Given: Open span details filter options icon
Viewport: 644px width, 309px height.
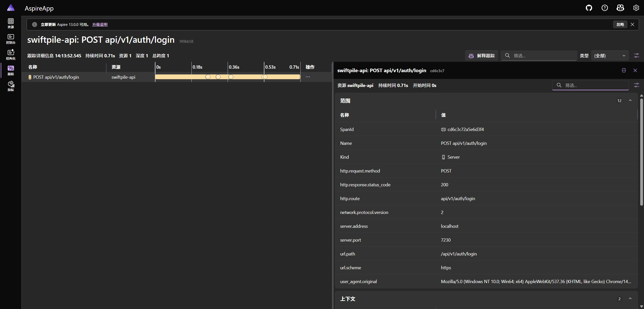Looking at the screenshot, I should tap(636, 85).
